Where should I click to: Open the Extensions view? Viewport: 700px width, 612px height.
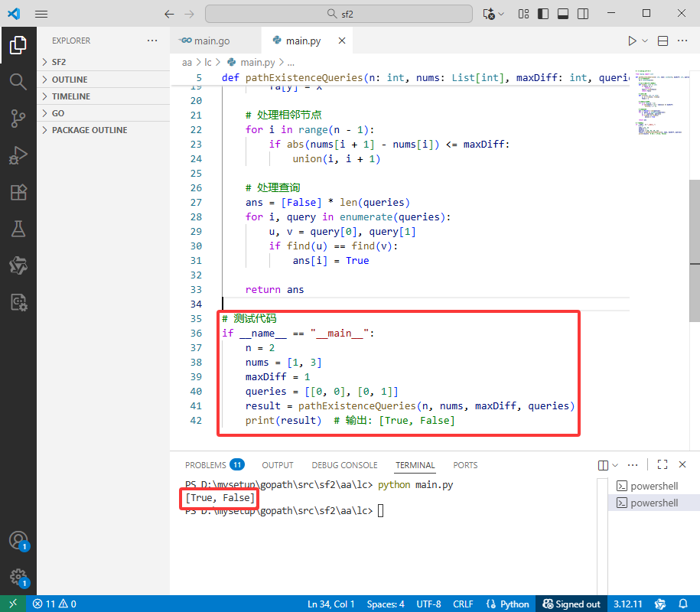tap(18, 192)
